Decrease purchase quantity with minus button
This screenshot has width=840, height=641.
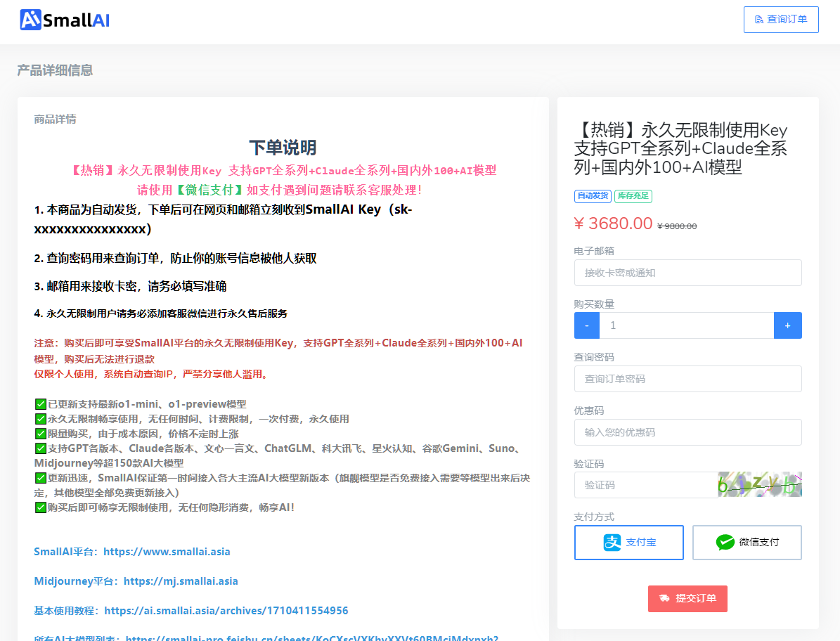(587, 325)
